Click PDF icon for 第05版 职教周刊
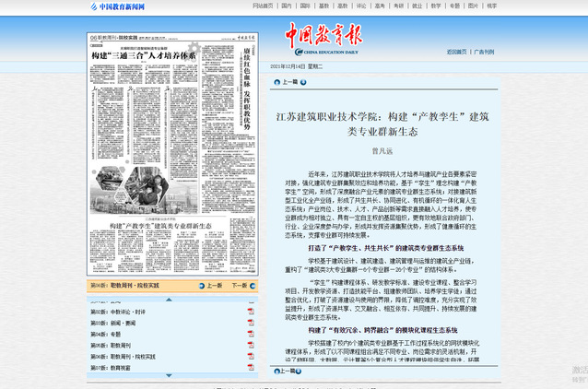588x389 pixels. click(251, 345)
